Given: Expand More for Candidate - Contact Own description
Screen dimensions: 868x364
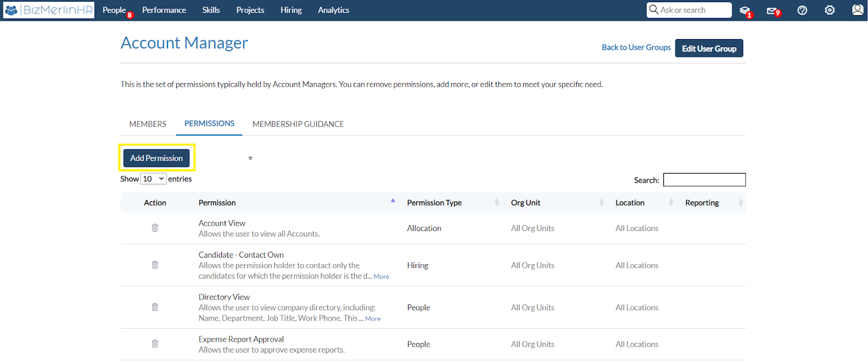Looking at the screenshot, I should click(x=381, y=277).
